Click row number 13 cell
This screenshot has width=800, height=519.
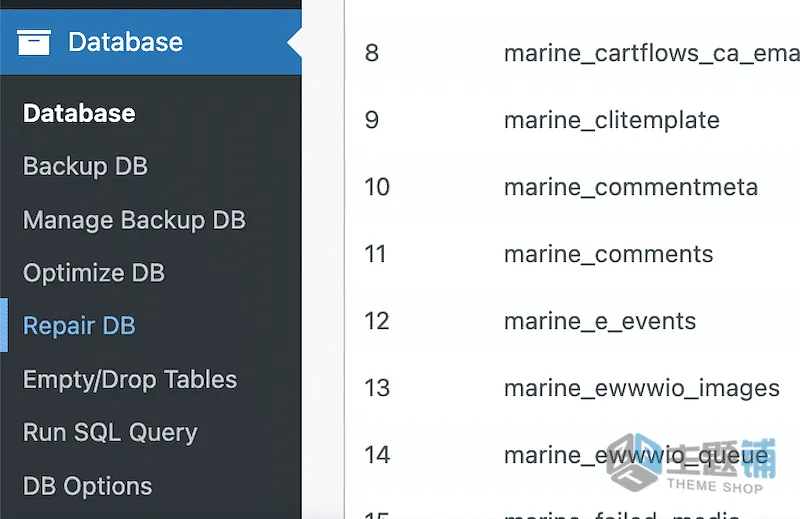[x=377, y=388]
